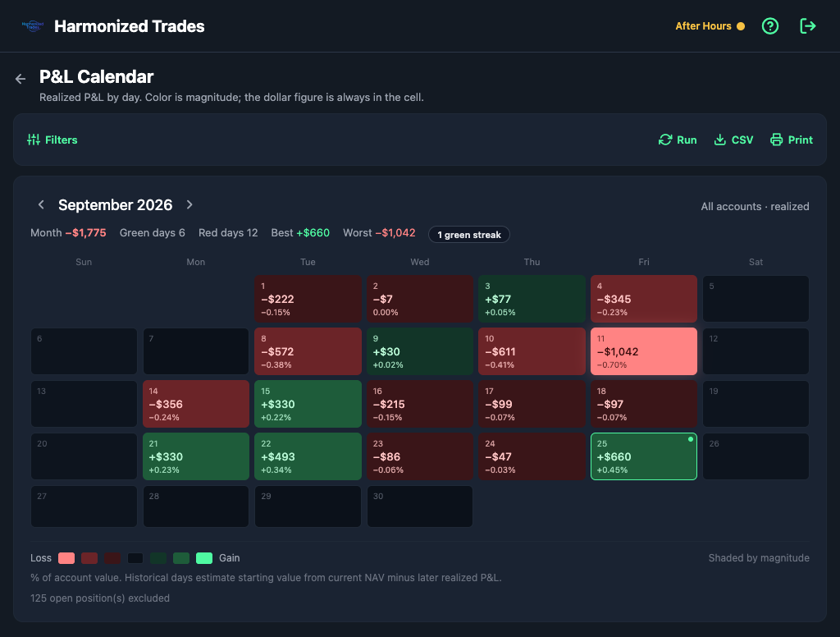Select September 25 cell showing +$660
Image resolution: width=840 pixels, height=637 pixels.
coord(644,456)
